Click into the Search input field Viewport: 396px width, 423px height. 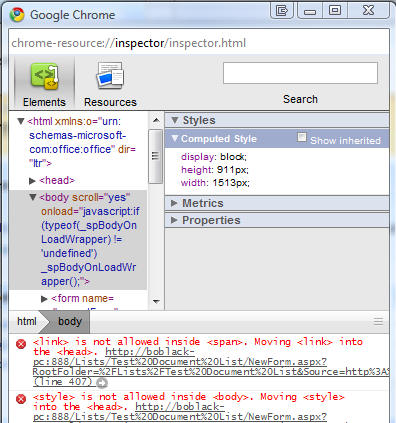point(300,73)
